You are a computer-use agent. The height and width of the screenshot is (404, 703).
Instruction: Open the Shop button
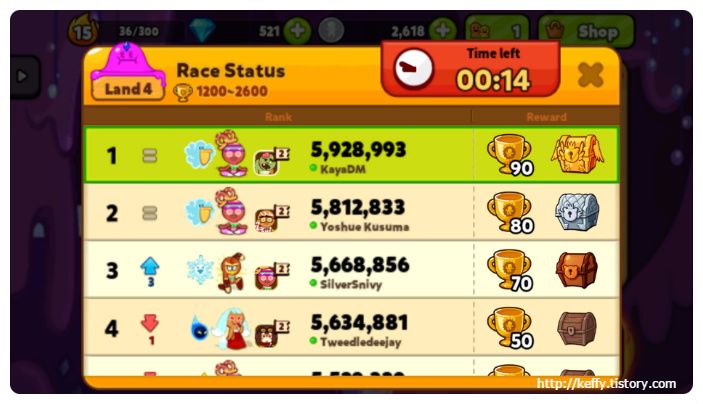[586, 31]
